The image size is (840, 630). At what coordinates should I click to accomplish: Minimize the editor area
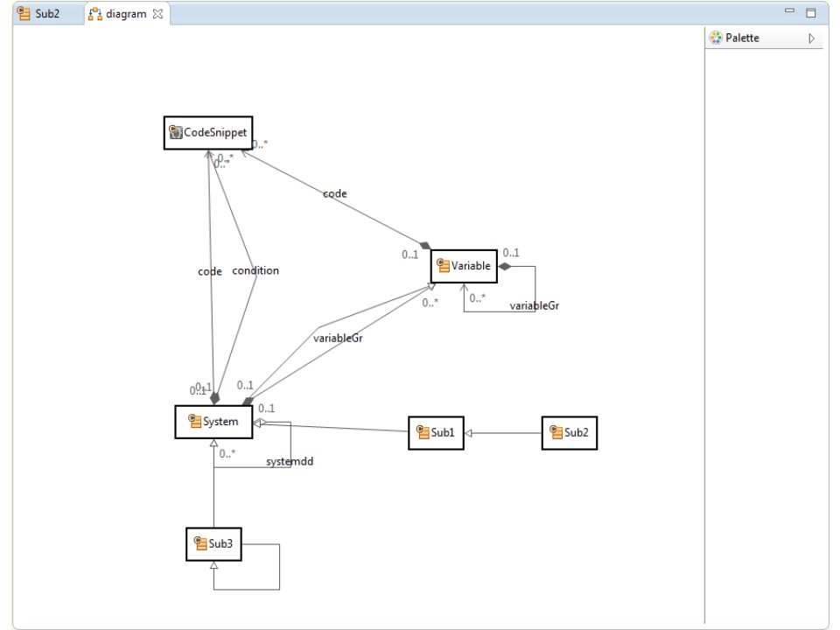790,11
